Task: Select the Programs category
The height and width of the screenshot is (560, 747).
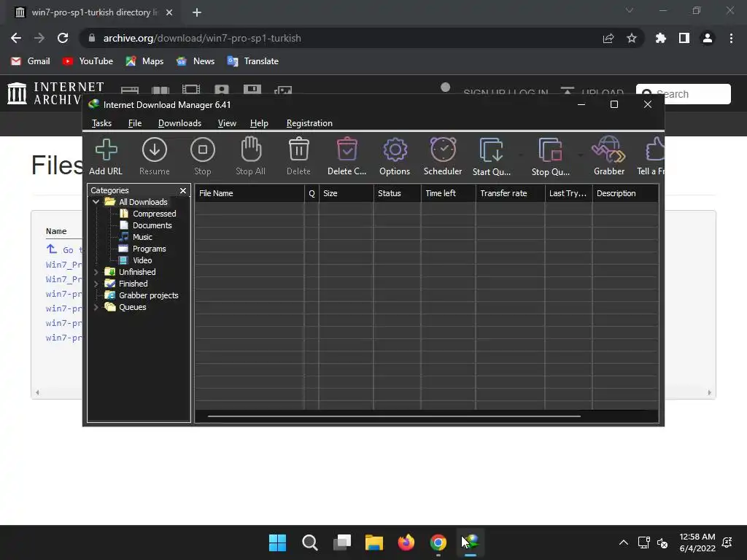Action: click(149, 249)
